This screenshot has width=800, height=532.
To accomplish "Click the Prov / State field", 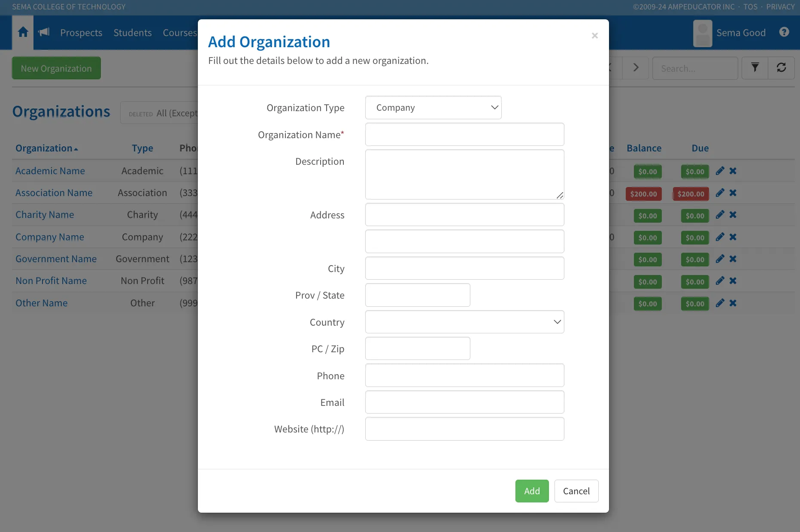I will point(418,295).
